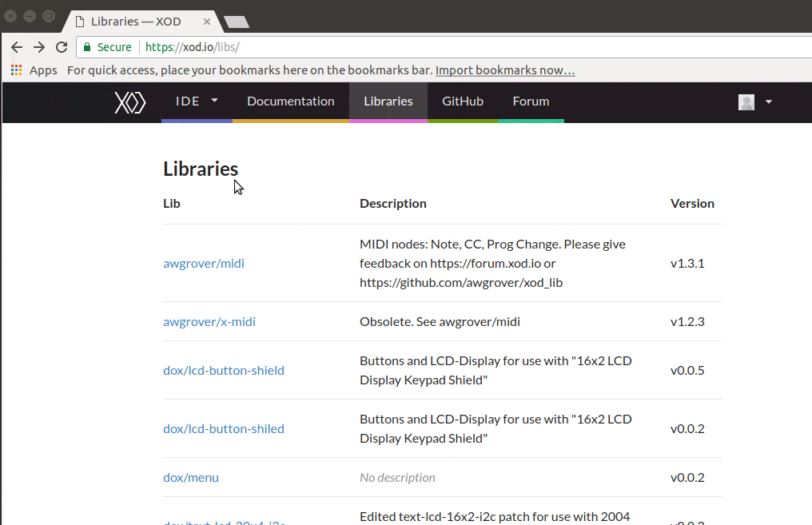The height and width of the screenshot is (525, 812).
Task: Click the address bar URL field
Action: 445,47
